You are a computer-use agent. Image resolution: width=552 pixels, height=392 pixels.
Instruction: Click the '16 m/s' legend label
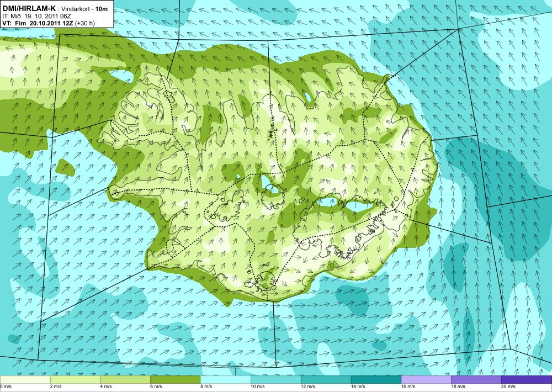pos(408,386)
